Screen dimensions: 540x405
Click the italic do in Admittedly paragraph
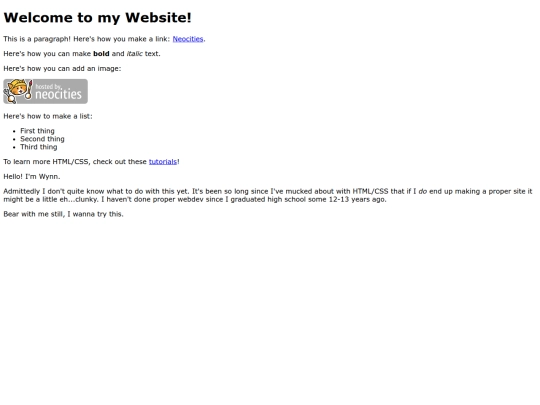(x=423, y=191)
